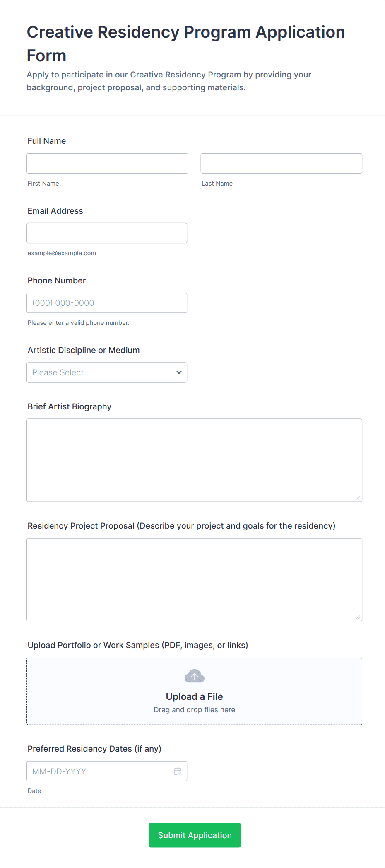385x868 pixels.
Task: Click the MM-DD-YYYY date input
Action: pyautogui.click(x=99, y=771)
